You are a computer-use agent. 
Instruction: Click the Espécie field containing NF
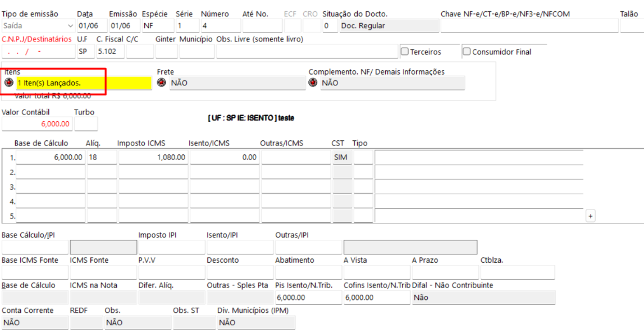[x=158, y=25]
